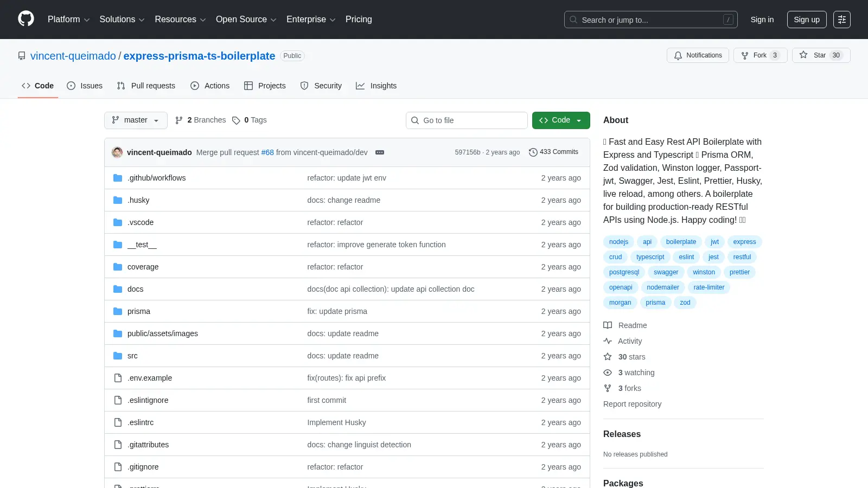Viewport: 868px width, 488px height.
Task: Click the search magnifier icon in header
Action: [573, 20]
